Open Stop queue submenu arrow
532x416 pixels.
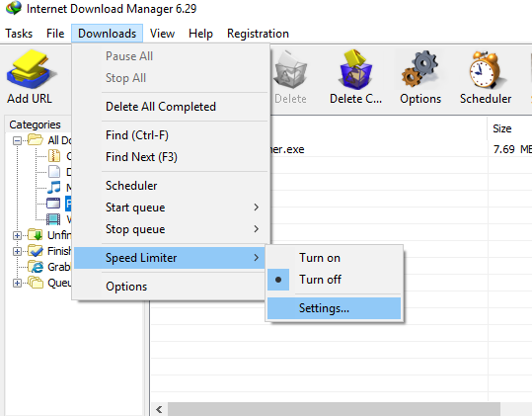[257, 229]
